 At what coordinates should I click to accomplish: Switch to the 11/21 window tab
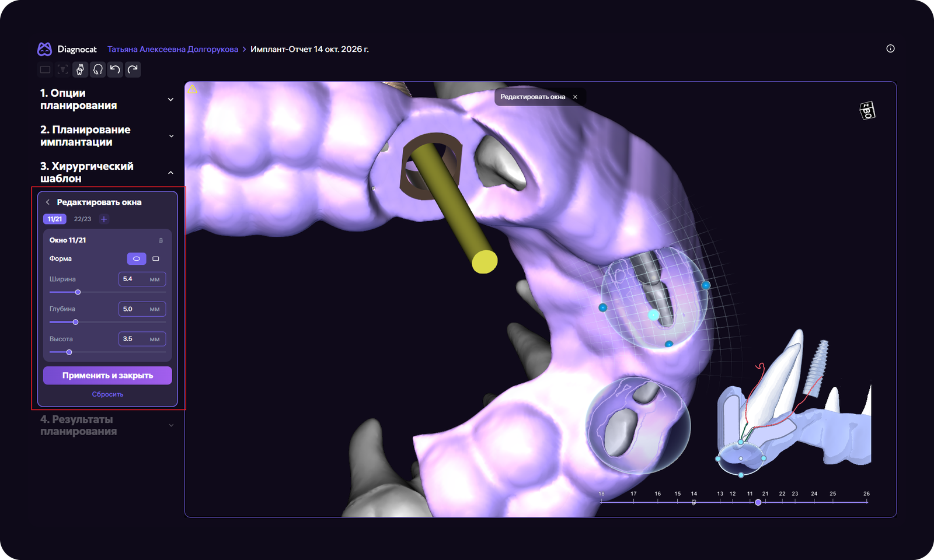55,219
